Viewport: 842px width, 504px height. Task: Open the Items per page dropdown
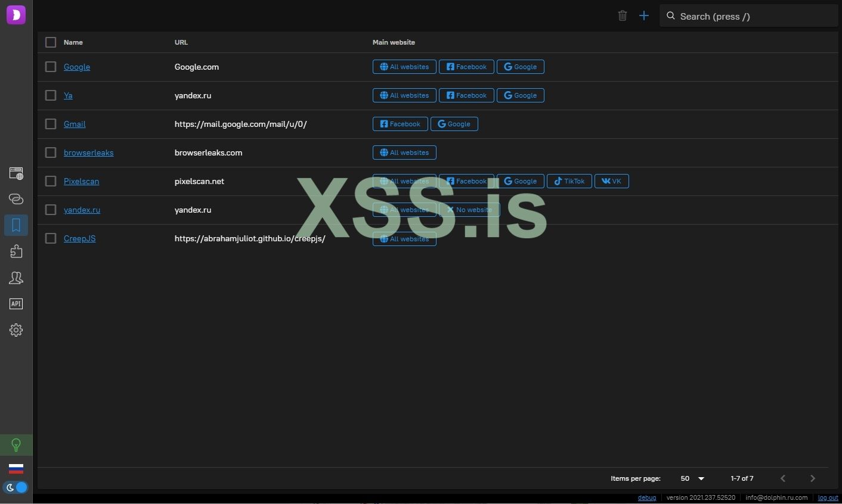[692, 478]
